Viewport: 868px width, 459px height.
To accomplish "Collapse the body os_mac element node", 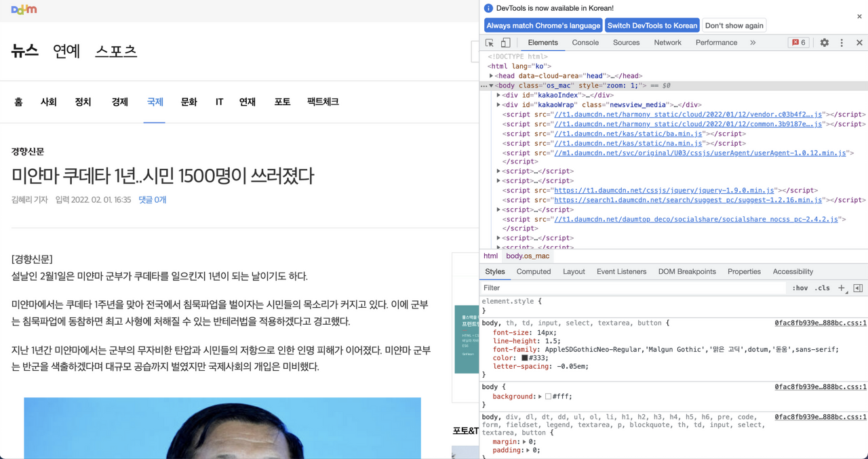I will 492,86.
